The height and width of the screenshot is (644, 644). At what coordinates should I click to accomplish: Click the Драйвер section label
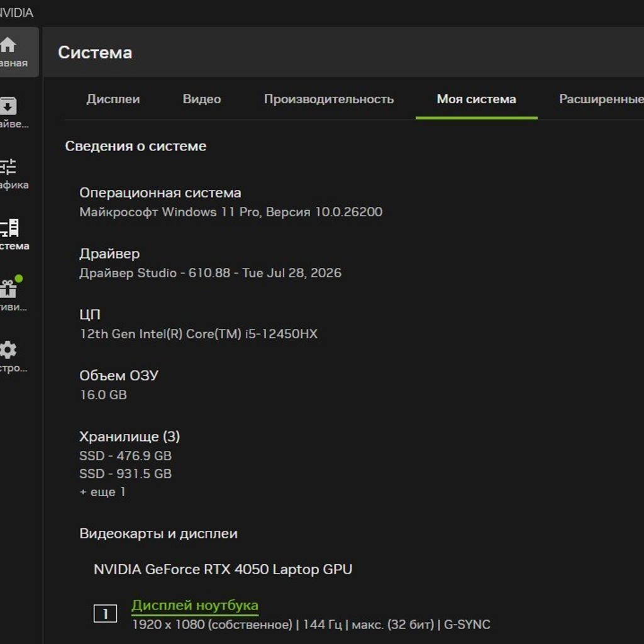click(x=109, y=254)
